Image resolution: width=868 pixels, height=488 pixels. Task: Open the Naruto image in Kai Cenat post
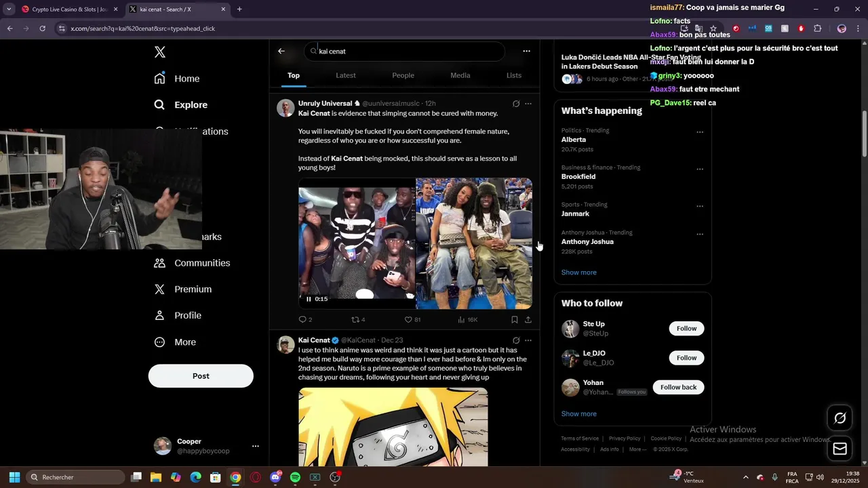[393, 427]
